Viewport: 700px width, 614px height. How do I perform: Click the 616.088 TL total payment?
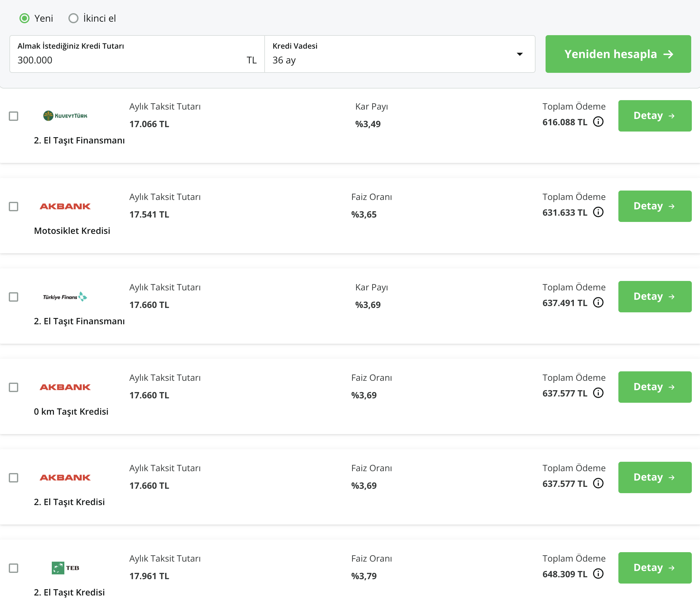click(x=565, y=122)
